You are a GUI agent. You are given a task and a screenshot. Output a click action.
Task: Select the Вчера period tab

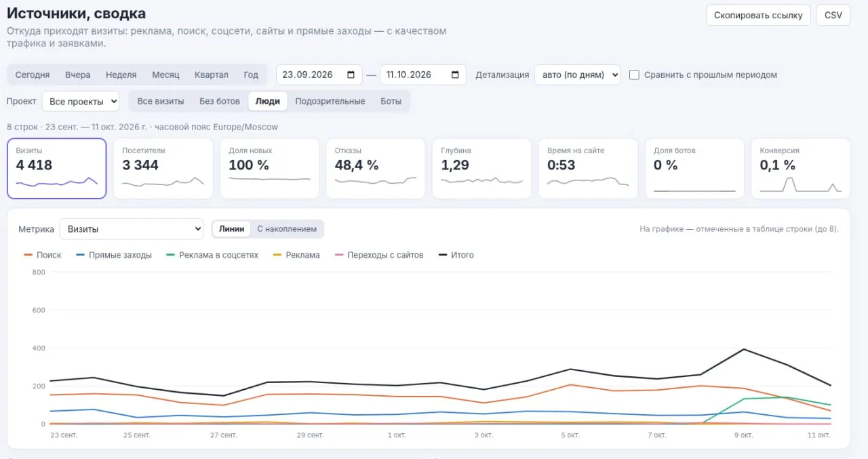(x=78, y=75)
